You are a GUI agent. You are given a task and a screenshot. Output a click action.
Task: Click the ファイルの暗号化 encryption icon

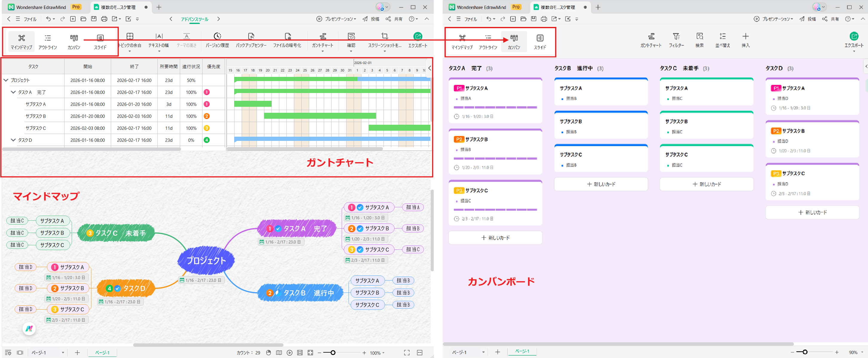point(287,40)
